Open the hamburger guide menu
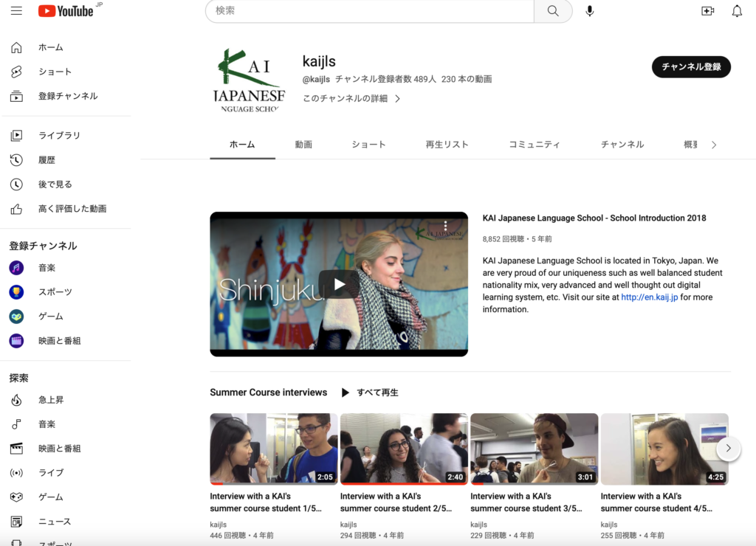Image resolution: width=756 pixels, height=546 pixels. pos(16,10)
